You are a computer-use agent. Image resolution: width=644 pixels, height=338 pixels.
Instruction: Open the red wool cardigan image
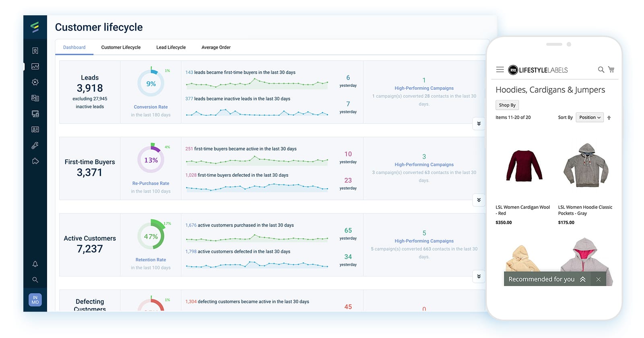524,166
